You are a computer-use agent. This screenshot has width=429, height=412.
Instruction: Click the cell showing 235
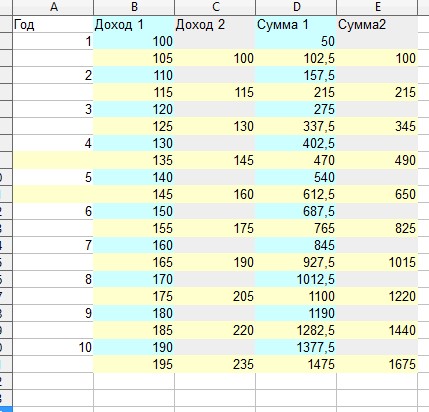pyautogui.click(x=215, y=364)
